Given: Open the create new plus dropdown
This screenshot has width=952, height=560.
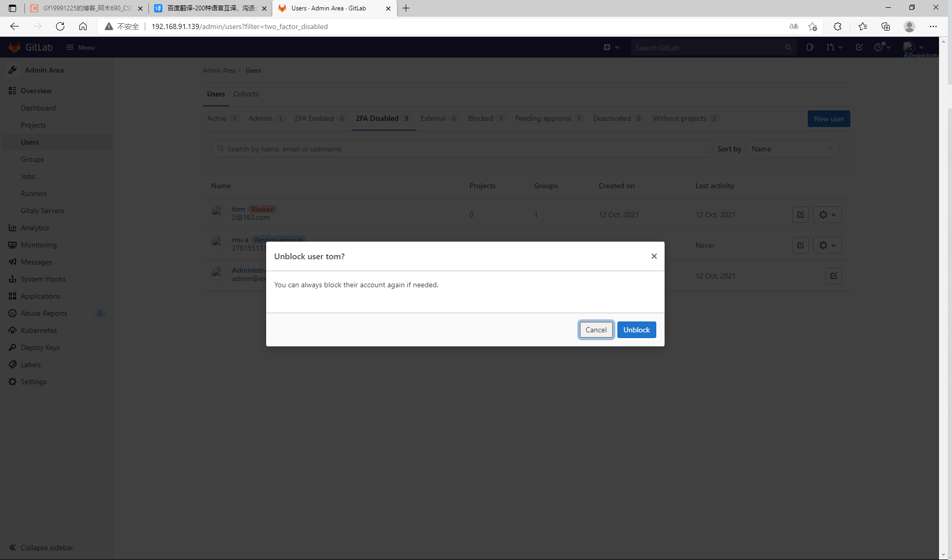Looking at the screenshot, I should 612,47.
